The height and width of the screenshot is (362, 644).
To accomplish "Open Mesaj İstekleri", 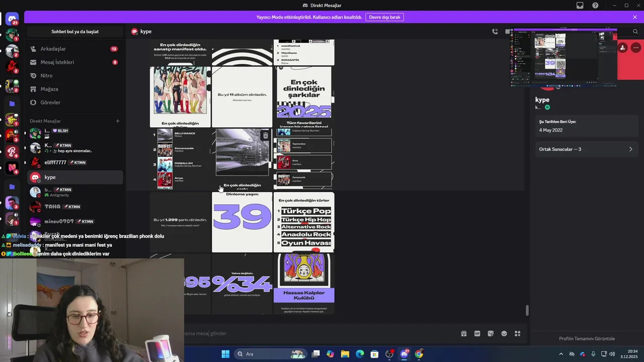I will [x=74, y=62].
